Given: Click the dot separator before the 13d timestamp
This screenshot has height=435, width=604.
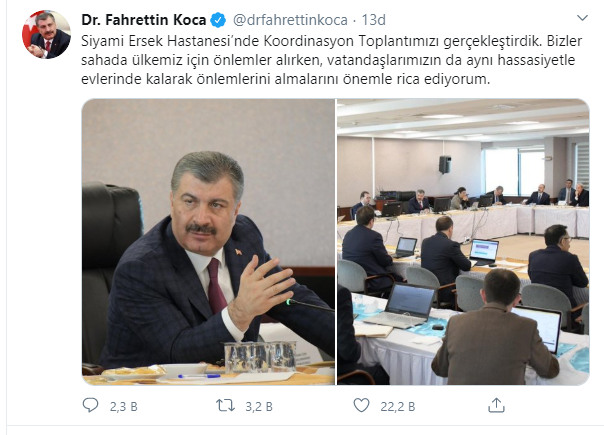Looking at the screenshot, I should click(x=354, y=20).
